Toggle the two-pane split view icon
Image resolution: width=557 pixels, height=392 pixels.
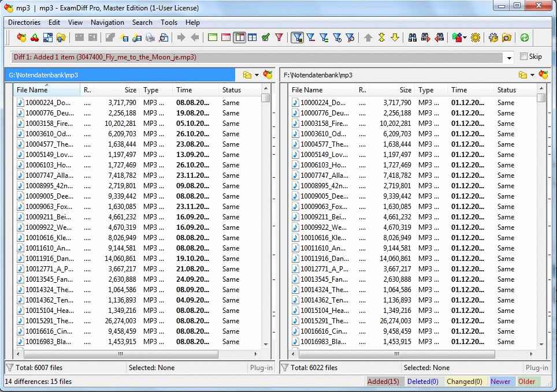tap(239, 38)
